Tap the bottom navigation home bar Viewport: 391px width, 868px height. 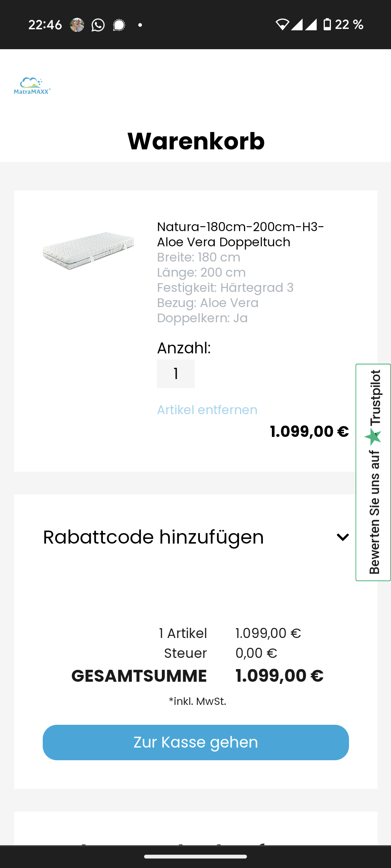pyautogui.click(x=195, y=856)
